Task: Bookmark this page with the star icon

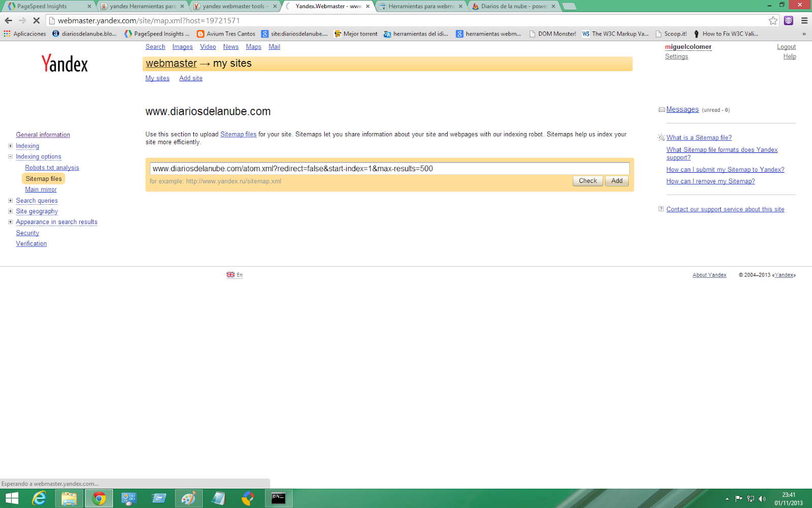Action: click(x=773, y=20)
